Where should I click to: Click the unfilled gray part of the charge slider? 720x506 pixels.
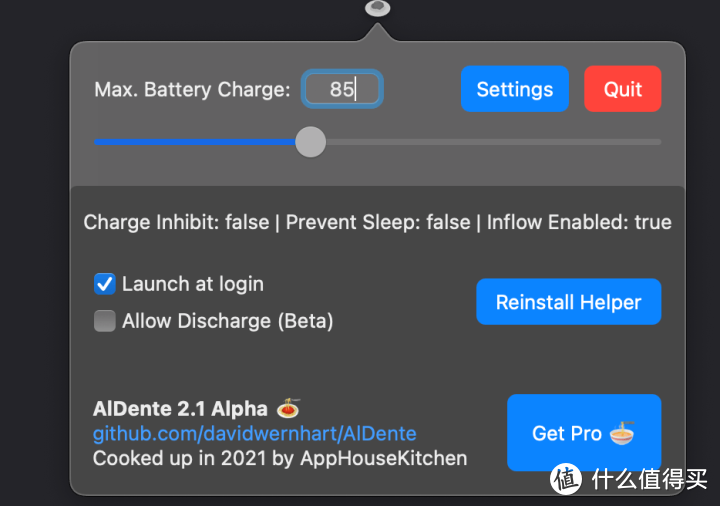click(x=490, y=142)
